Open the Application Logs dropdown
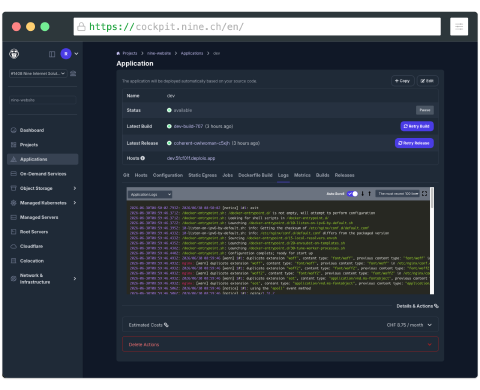The width and height of the screenshot is (480, 390). [150, 194]
